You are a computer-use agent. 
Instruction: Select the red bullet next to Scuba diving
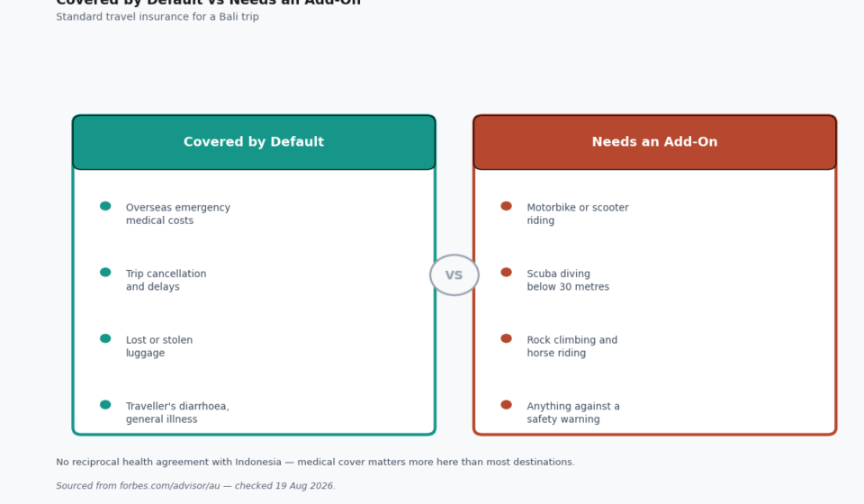pyautogui.click(x=507, y=272)
